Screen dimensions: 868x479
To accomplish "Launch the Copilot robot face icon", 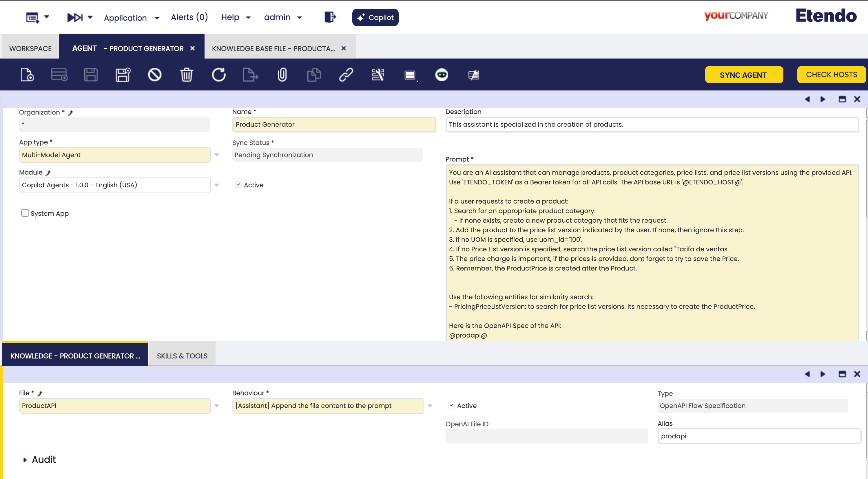I will coord(442,75).
